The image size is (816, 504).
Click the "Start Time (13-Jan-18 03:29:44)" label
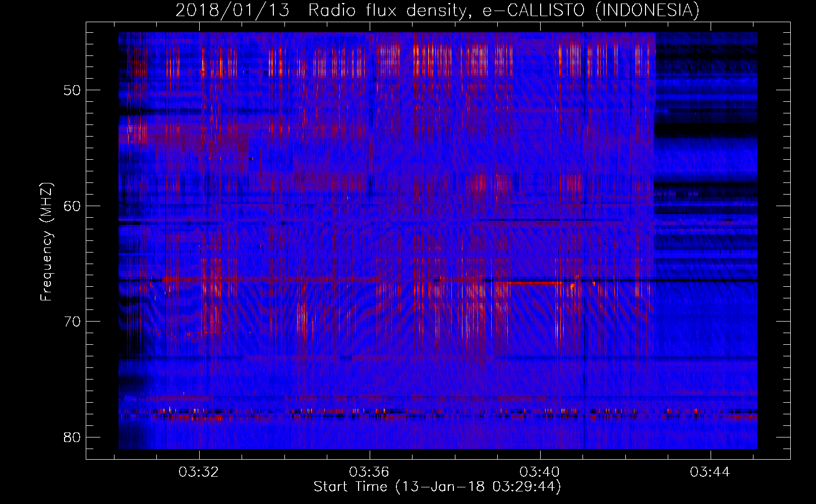437,487
